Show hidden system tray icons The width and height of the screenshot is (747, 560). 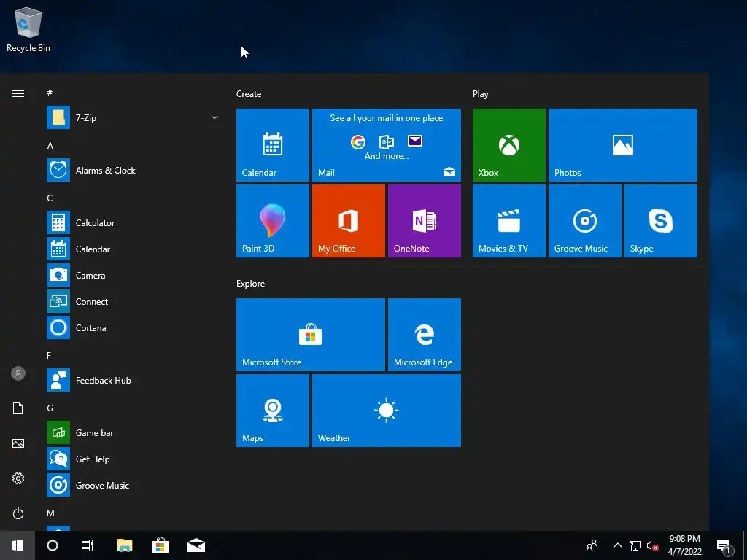[617, 545]
